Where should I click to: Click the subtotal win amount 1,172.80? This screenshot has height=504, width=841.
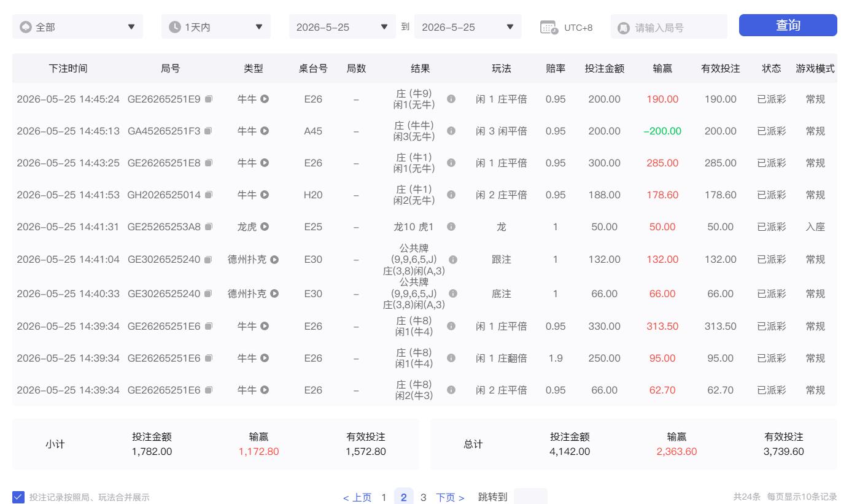click(x=258, y=451)
